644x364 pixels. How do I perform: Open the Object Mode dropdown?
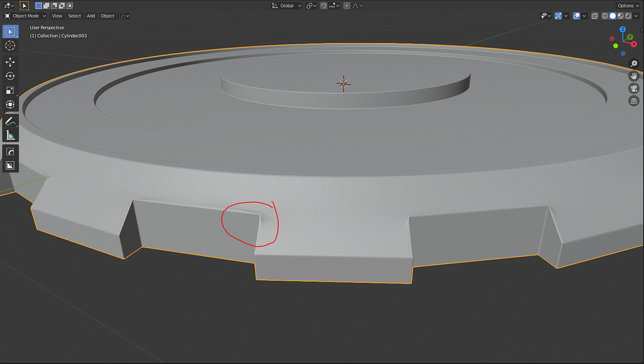coord(25,16)
